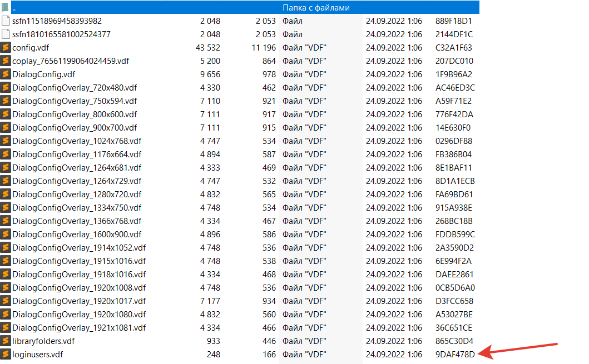The height and width of the screenshot is (364, 589).
Task: Click the blank file icon of ssfn11518969458393982
Action: pyautogui.click(x=6, y=21)
